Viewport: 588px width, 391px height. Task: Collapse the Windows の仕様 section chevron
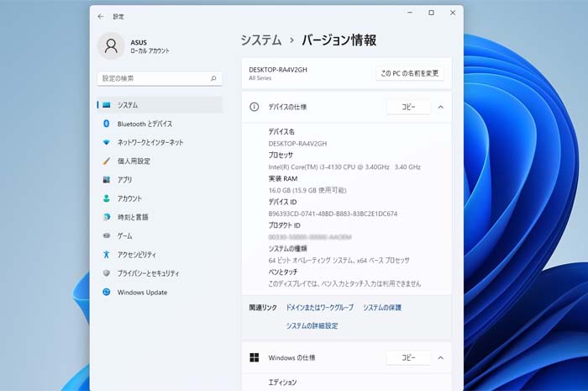pos(441,357)
